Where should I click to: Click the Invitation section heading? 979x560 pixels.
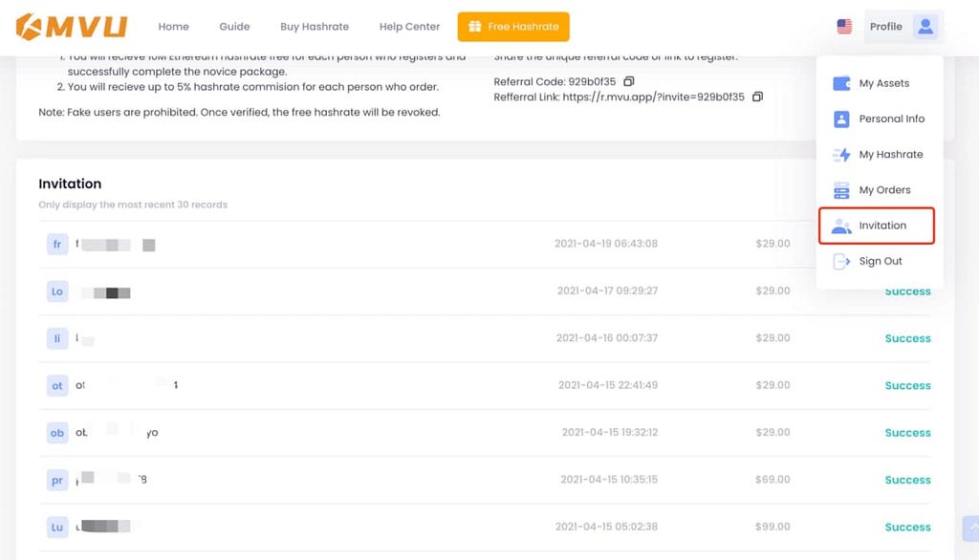coord(70,183)
